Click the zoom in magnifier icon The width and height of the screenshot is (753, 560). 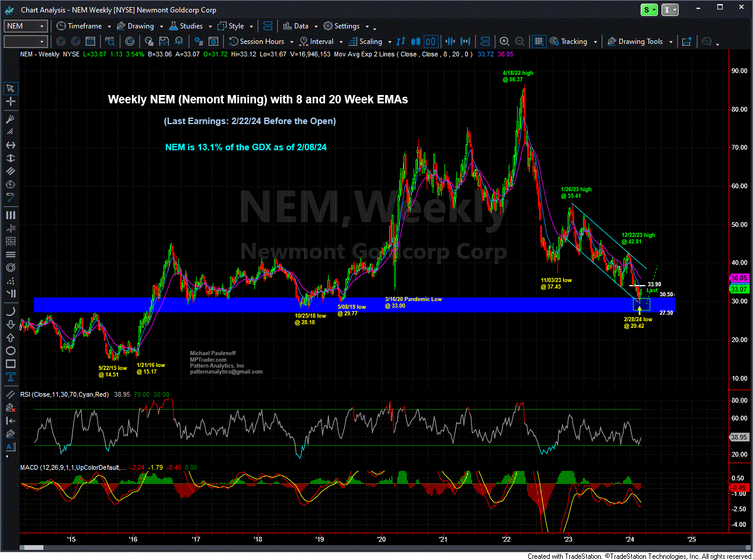[x=505, y=42]
